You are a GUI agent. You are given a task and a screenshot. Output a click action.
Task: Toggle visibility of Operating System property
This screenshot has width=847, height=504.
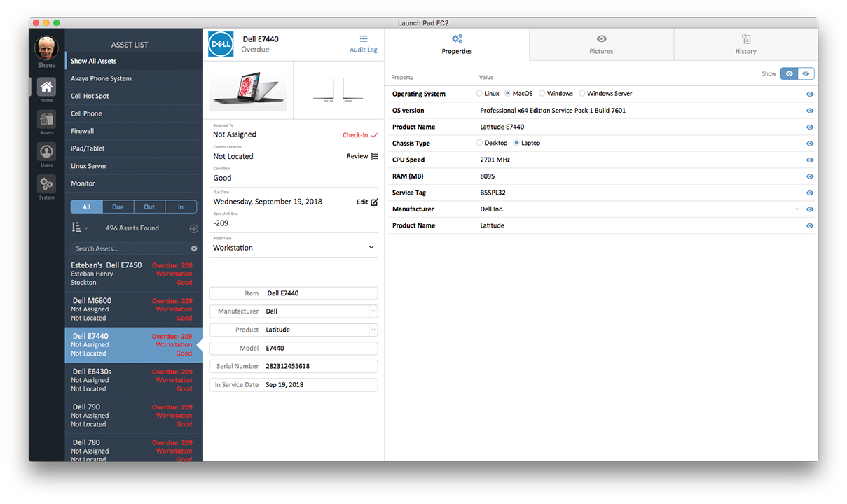click(810, 94)
